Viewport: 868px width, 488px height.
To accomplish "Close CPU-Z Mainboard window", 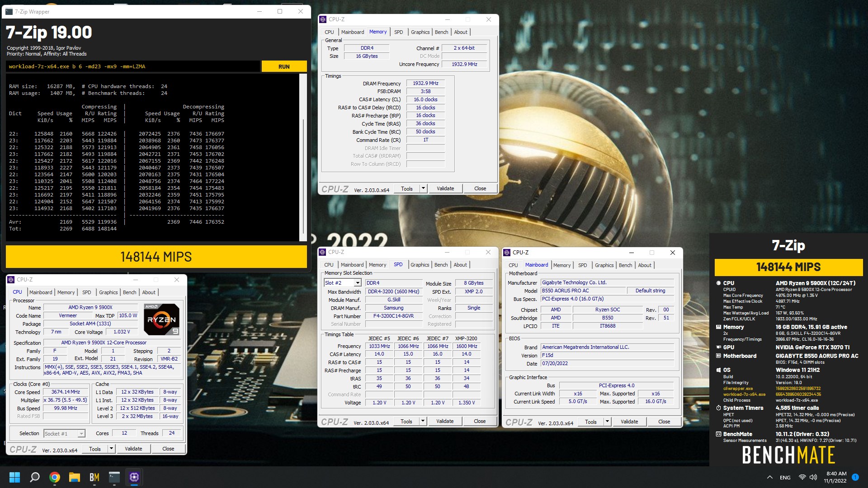I will tap(673, 253).
